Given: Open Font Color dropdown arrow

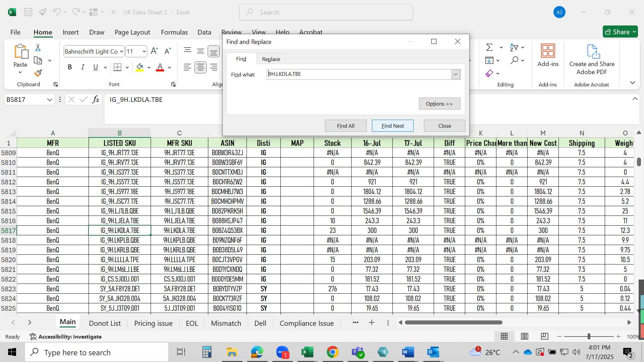Looking at the screenshot, I should click(x=169, y=67).
